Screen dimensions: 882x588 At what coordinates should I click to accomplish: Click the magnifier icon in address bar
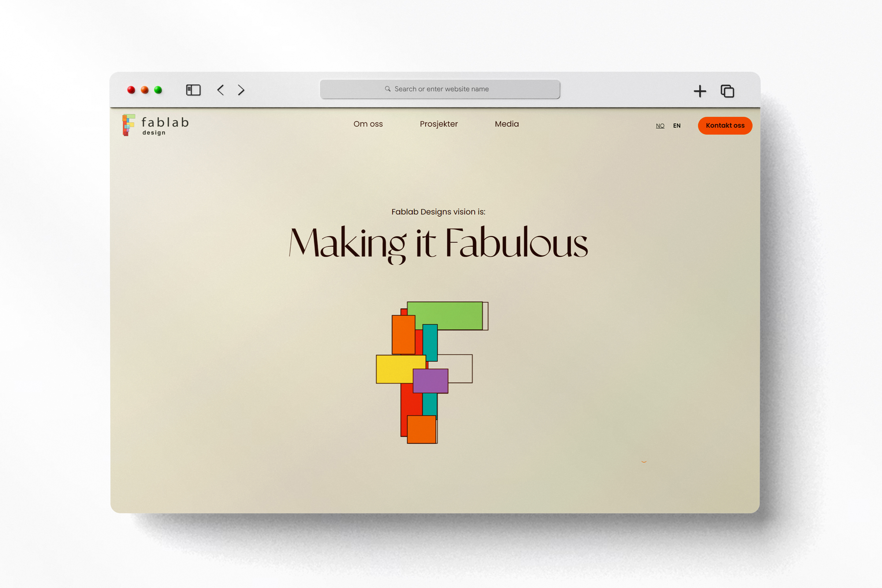point(387,89)
